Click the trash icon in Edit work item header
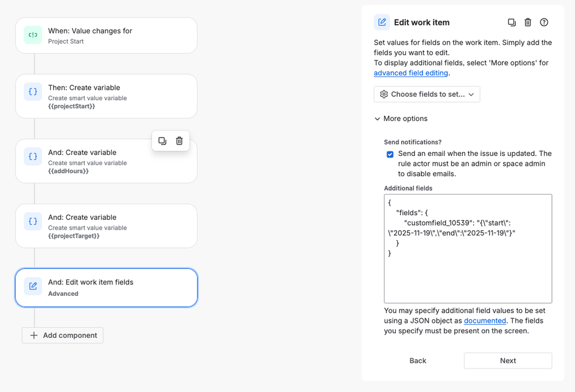 (x=528, y=22)
